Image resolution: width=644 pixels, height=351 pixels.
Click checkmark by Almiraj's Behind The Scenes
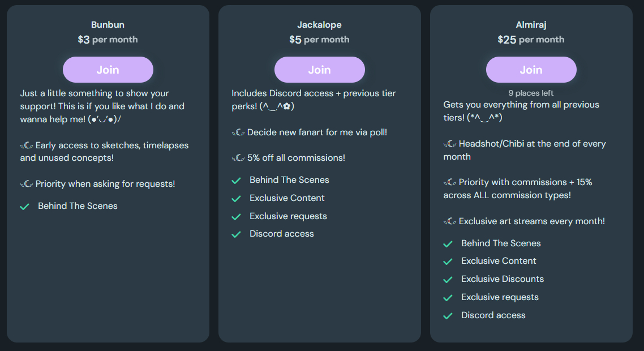448,244
